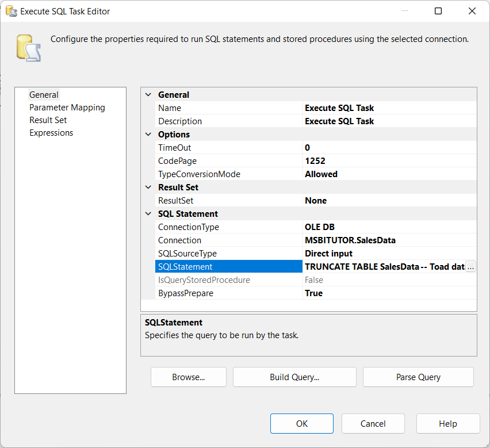
Task: Select the TypeConversionMode property row
Action: tap(316, 174)
